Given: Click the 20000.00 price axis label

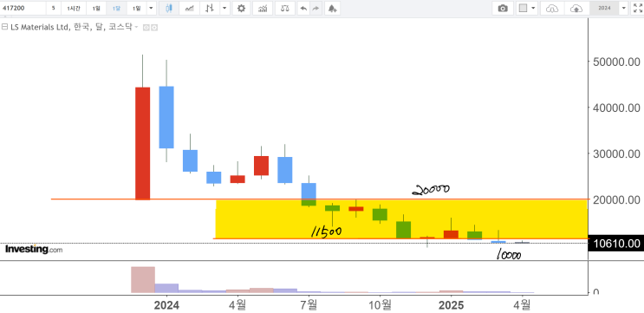Looking at the screenshot, I should pos(616,199).
